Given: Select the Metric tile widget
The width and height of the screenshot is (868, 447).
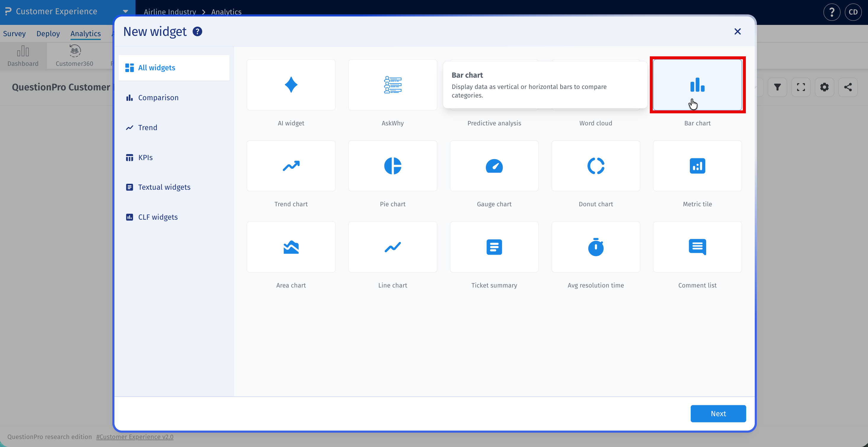Looking at the screenshot, I should pos(697,166).
